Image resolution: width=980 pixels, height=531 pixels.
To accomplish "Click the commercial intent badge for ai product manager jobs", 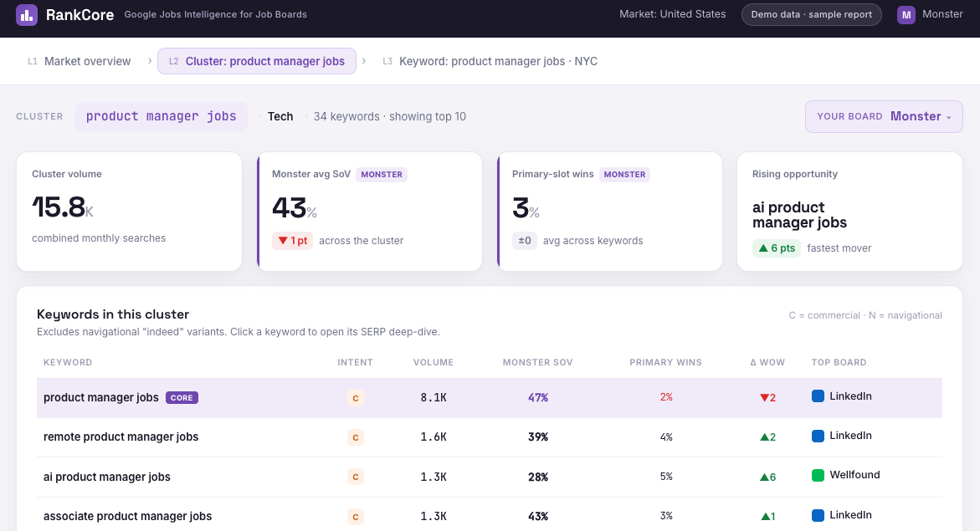I will coord(356,477).
